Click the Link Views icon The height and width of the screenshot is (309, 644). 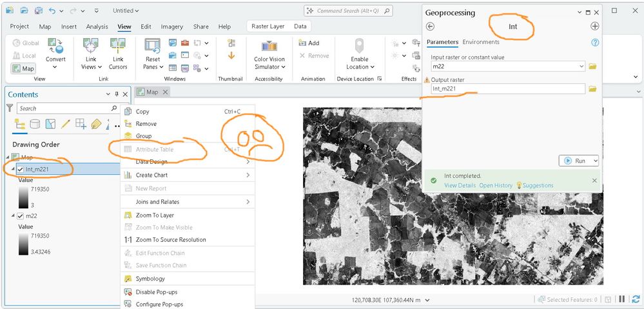[90, 45]
